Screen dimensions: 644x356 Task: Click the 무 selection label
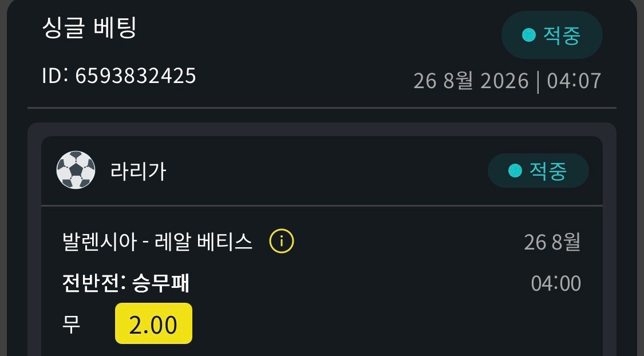pyautogui.click(x=70, y=325)
